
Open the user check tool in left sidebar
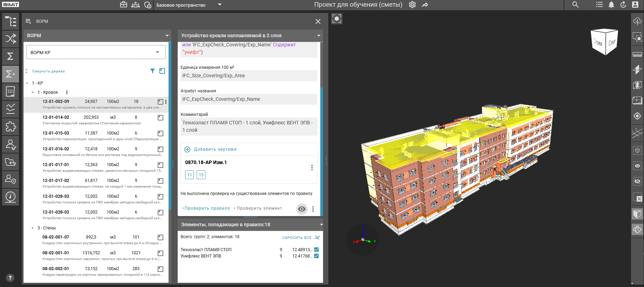pyautogui.click(x=11, y=144)
